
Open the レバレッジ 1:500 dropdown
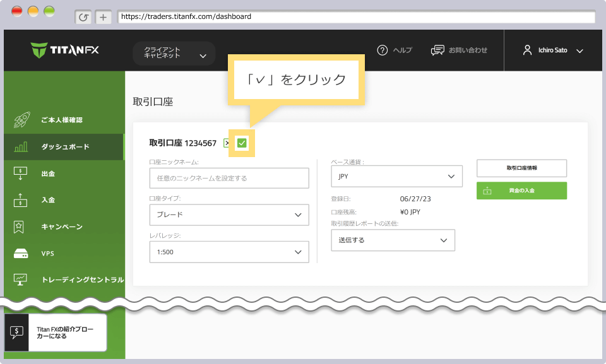(x=229, y=252)
